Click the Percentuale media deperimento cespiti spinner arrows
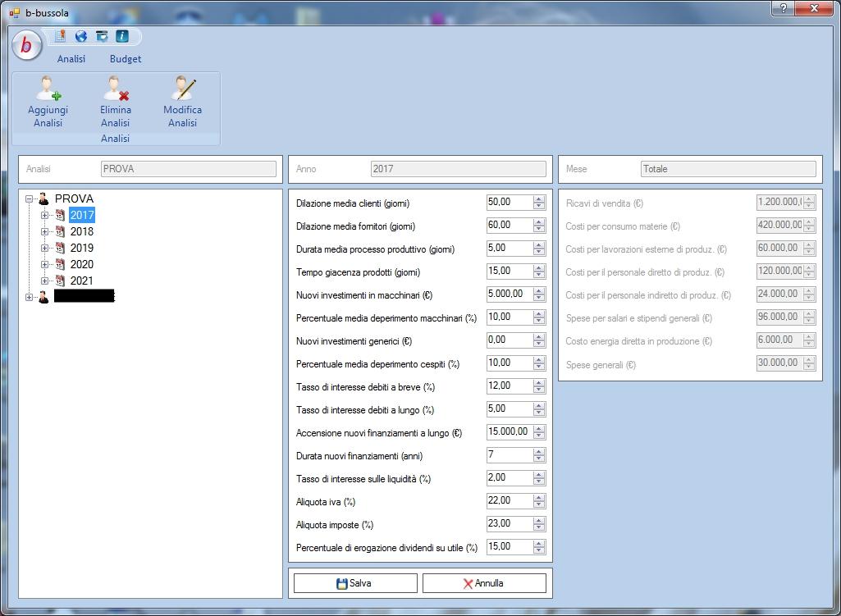The width and height of the screenshot is (841, 616). [539, 363]
